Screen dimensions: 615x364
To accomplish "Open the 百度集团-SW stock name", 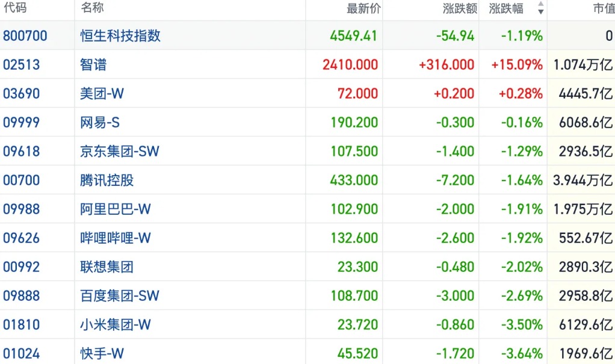I will 120,296.
